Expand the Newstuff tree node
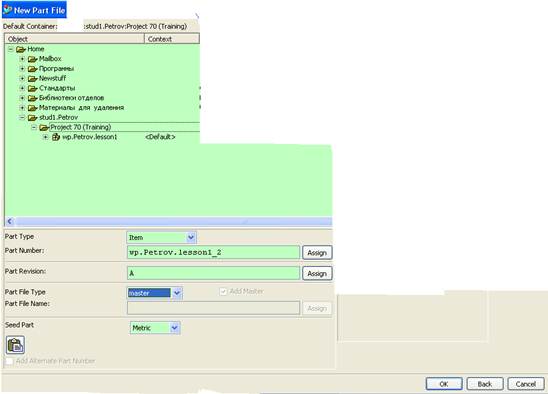 pyautogui.click(x=22, y=78)
